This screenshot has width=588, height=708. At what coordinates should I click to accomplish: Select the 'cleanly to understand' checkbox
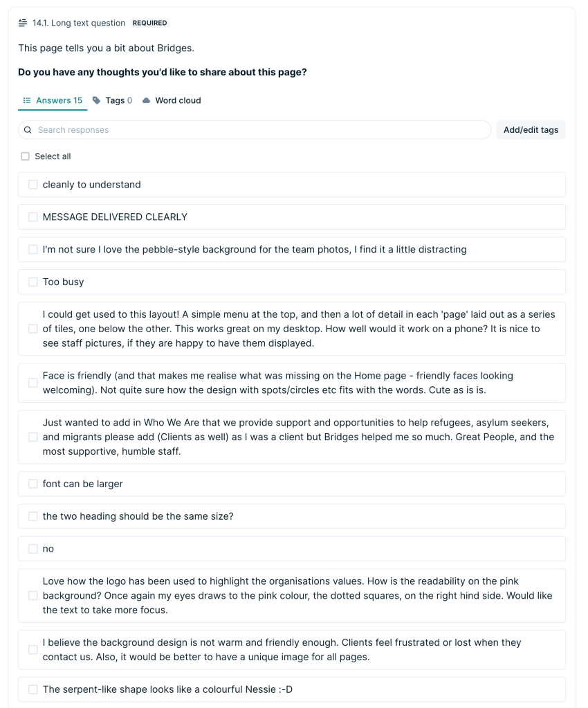(x=33, y=184)
